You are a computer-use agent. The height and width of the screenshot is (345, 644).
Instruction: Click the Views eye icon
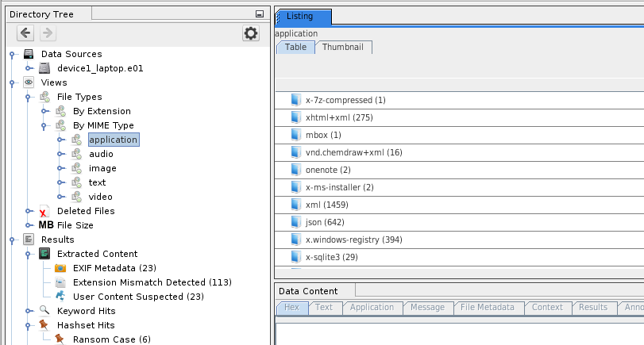click(x=29, y=82)
